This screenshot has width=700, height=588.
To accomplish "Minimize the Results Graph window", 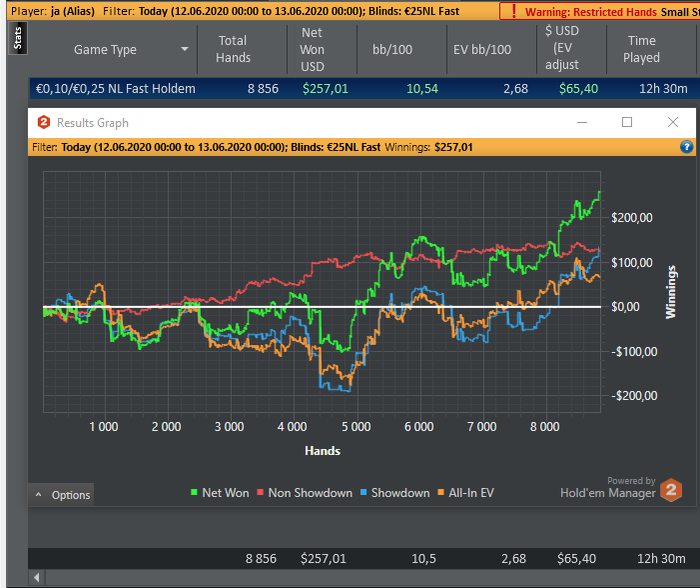I will pos(582,122).
